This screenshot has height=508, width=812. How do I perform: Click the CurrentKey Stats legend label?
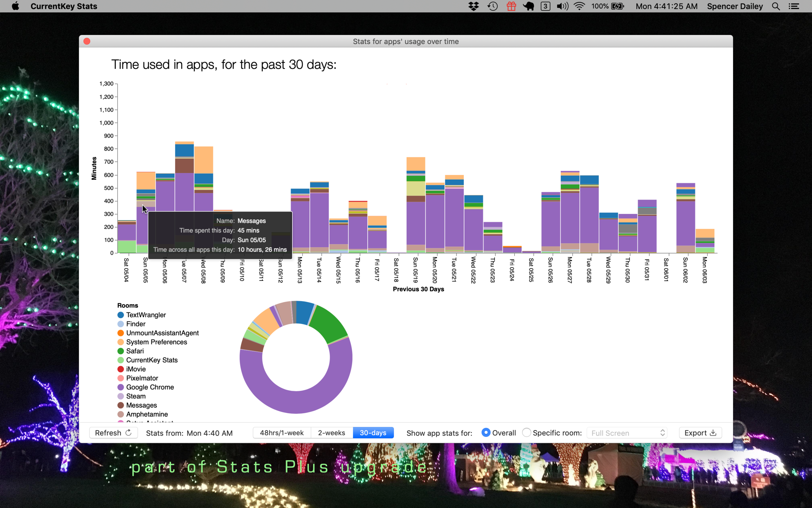coord(152,360)
